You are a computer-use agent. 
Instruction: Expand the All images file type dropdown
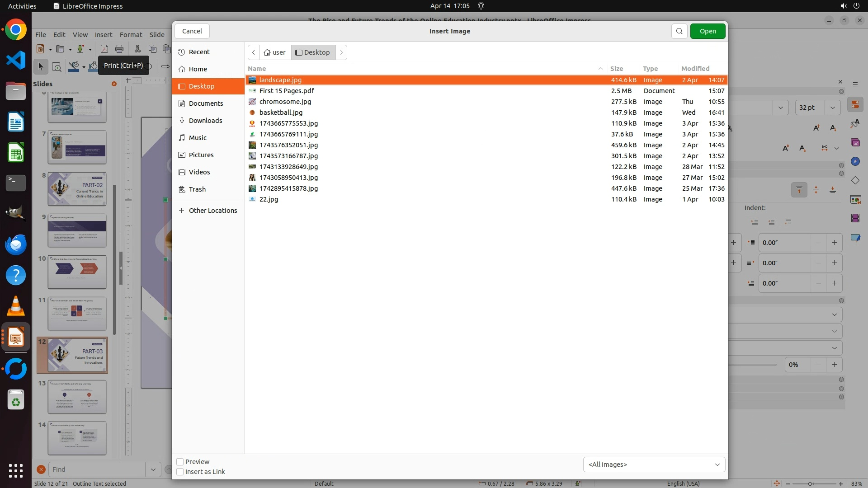pos(654,465)
